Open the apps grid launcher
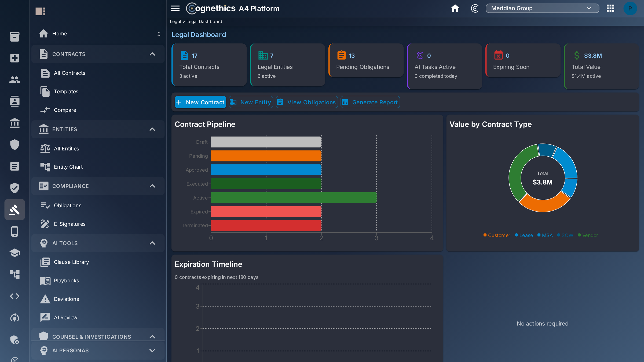The image size is (644, 362). [x=610, y=8]
